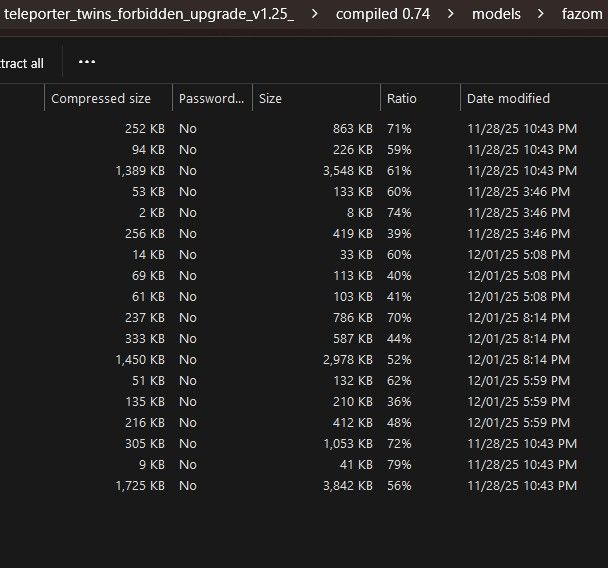The image size is (608, 568).
Task: Select the fazom breadcrumb segment
Action: (x=582, y=14)
